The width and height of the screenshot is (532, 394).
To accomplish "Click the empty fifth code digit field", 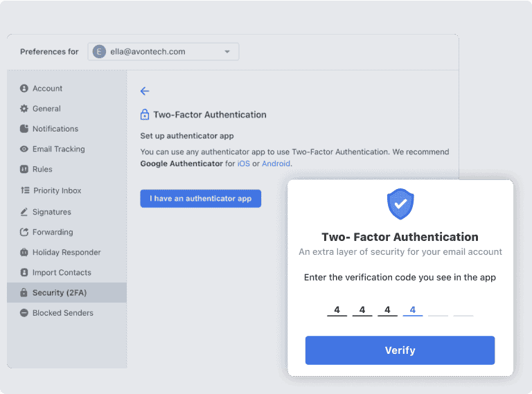I will point(438,310).
